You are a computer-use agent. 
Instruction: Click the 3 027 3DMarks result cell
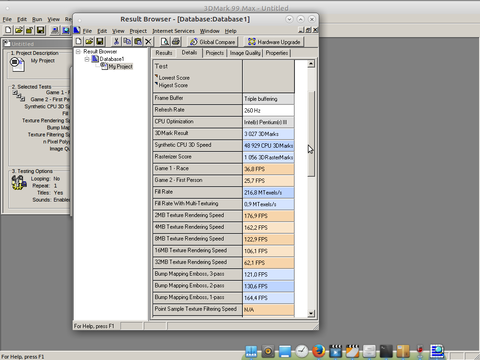(x=269, y=134)
